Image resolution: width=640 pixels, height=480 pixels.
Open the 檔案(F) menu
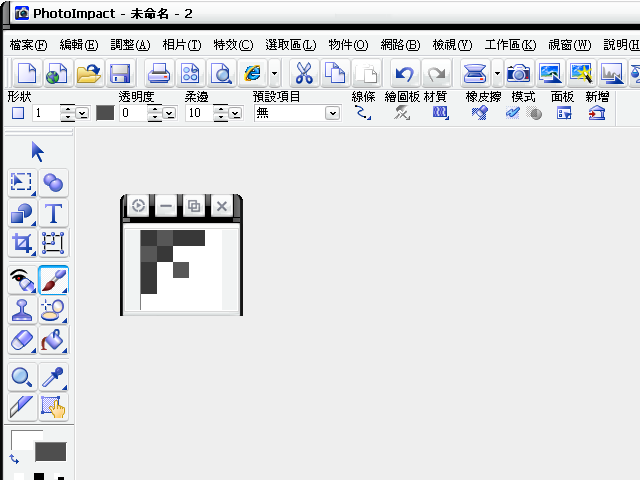click(28, 44)
